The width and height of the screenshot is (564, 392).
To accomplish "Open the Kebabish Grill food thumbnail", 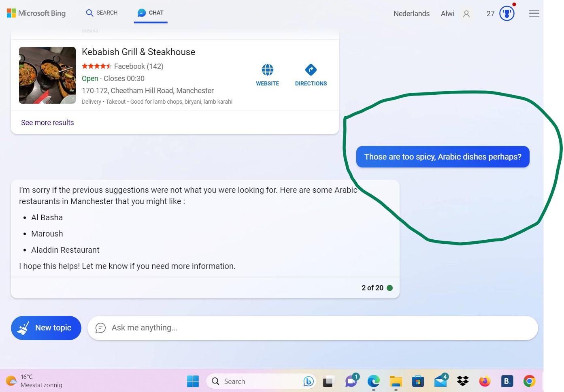I will click(47, 75).
